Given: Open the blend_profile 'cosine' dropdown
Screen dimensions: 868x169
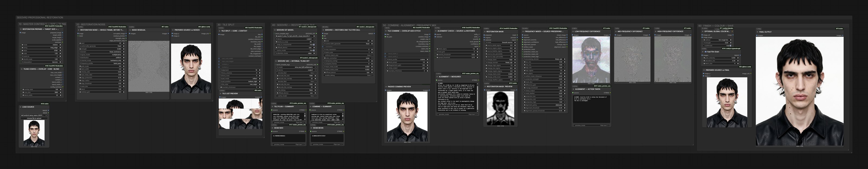Looking at the screenshot, I should click(x=407, y=60).
